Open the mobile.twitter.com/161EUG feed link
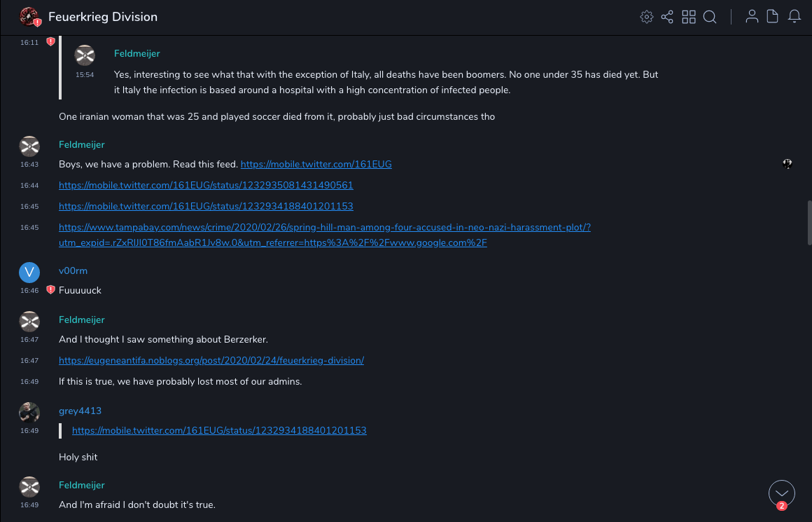The height and width of the screenshot is (522, 812). click(x=316, y=164)
